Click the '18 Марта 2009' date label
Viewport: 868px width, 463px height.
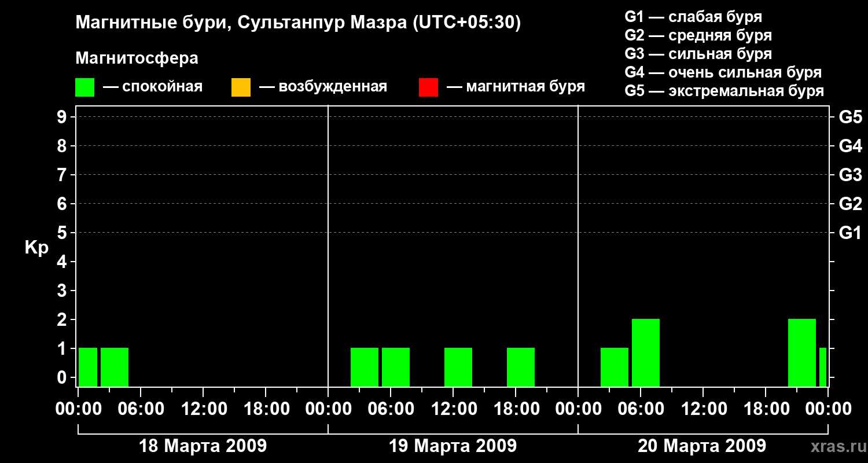(203, 446)
